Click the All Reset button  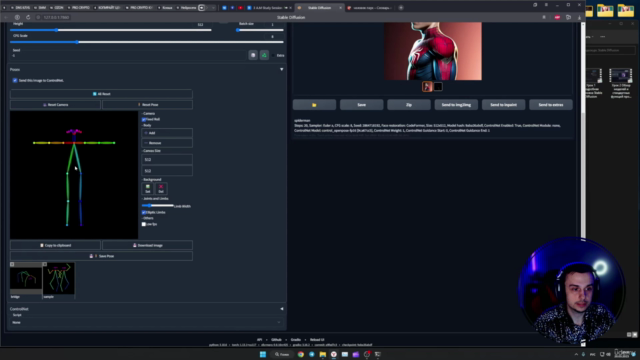coord(101,94)
